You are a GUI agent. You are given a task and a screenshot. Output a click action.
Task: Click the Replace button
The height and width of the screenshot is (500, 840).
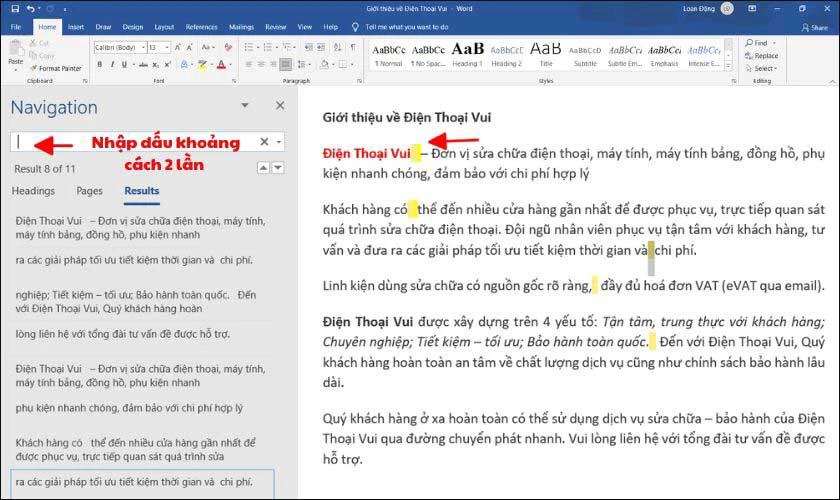[761, 56]
